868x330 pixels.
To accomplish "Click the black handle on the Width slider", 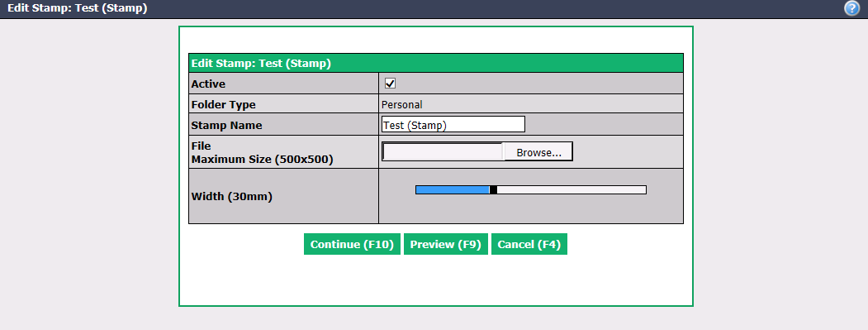I will click(x=493, y=189).
